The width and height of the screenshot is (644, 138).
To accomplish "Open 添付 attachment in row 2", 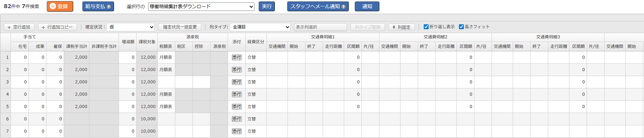I will [x=236, y=70].
